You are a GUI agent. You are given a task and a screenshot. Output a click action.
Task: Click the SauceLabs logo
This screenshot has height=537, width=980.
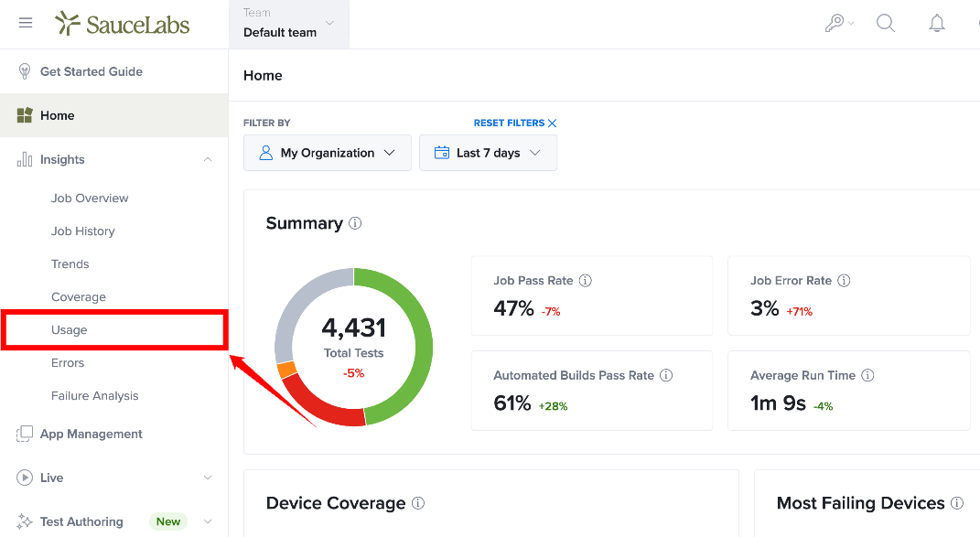point(122,24)
